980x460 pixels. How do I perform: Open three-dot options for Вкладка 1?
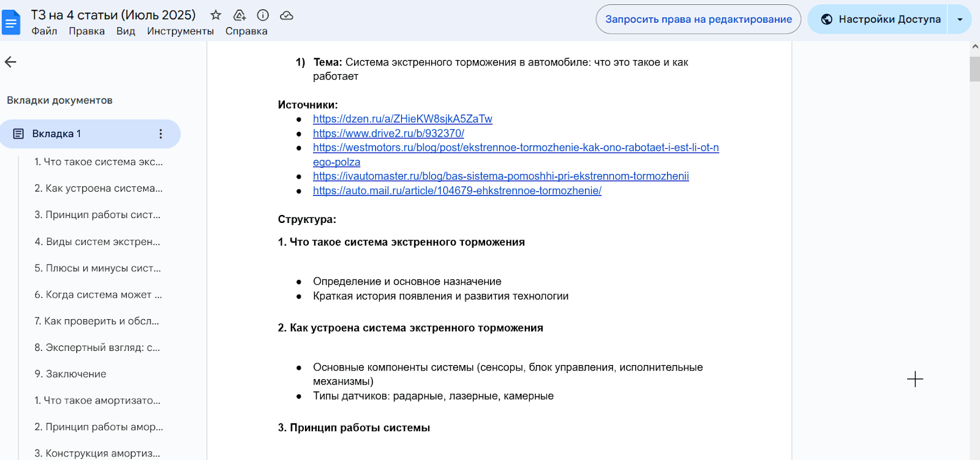[x=160, y=134]
